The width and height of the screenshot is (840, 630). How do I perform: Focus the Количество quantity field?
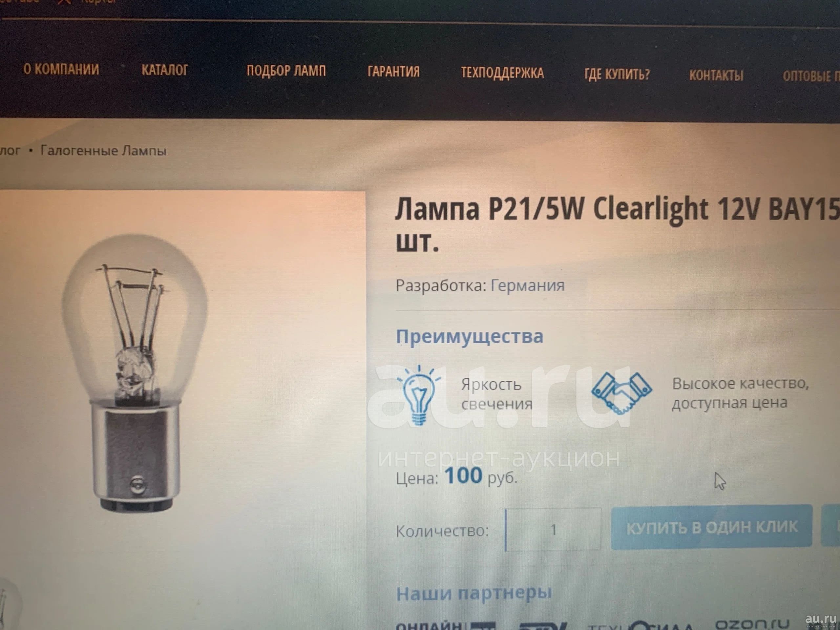click(x=553, y=529)
